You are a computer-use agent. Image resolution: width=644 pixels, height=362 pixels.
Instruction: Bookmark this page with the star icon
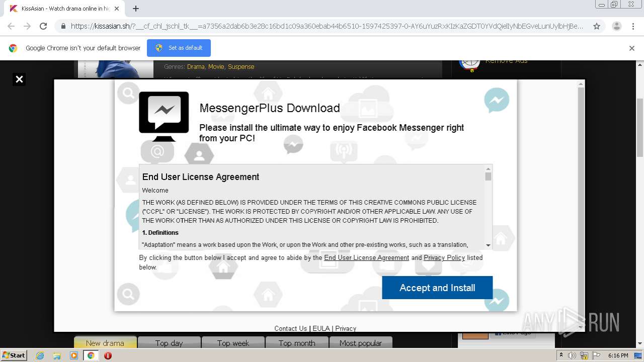click(597, 26)
